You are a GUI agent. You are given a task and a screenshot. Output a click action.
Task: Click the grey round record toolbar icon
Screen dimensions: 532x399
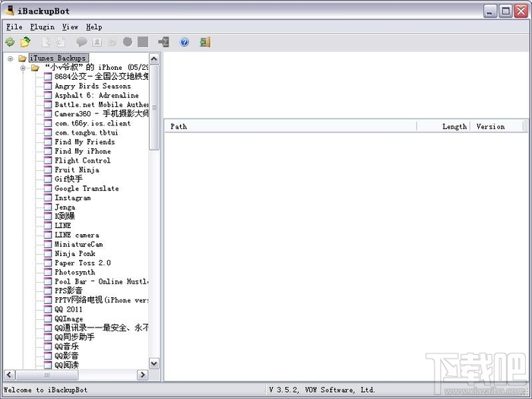[128, 42]
